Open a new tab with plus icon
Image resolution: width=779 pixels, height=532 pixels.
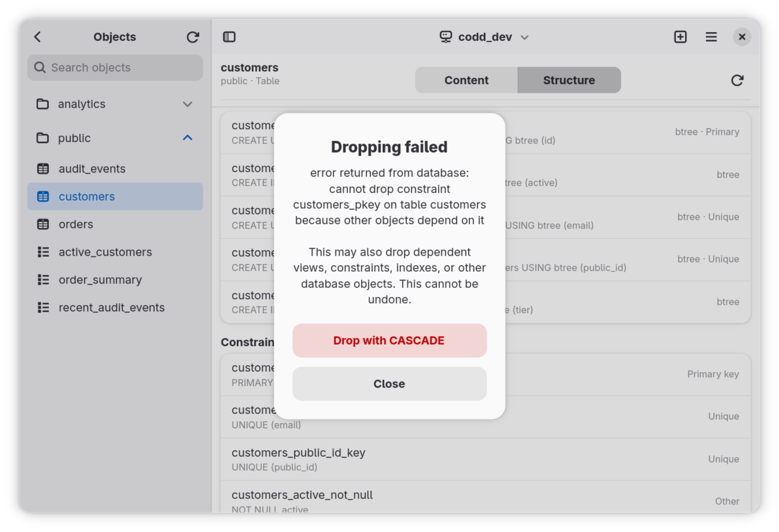680,37
